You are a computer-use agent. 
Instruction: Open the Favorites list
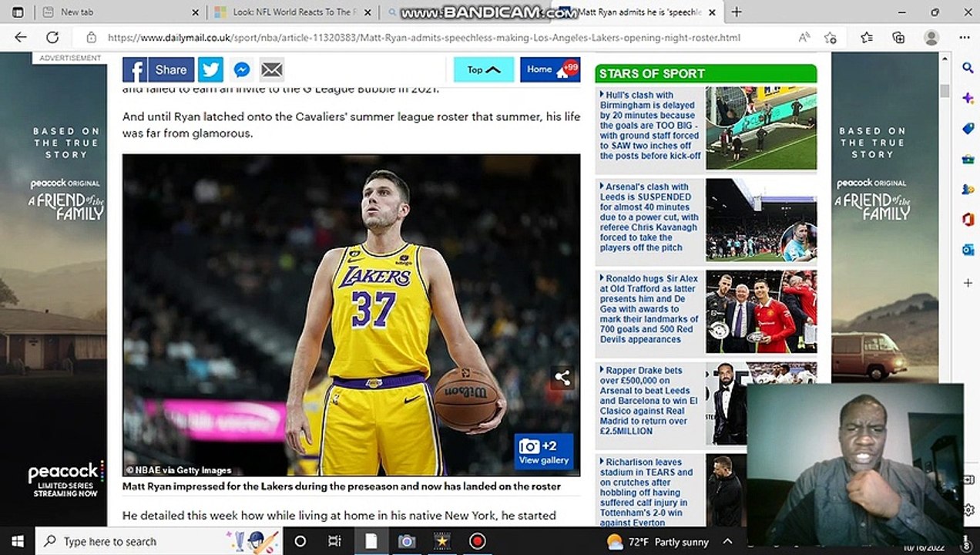tap(867, 37)
